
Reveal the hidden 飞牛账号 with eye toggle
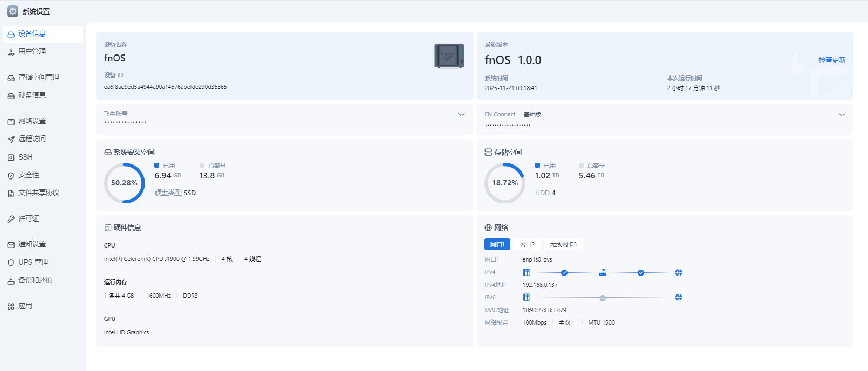click(x=461, y=114)
